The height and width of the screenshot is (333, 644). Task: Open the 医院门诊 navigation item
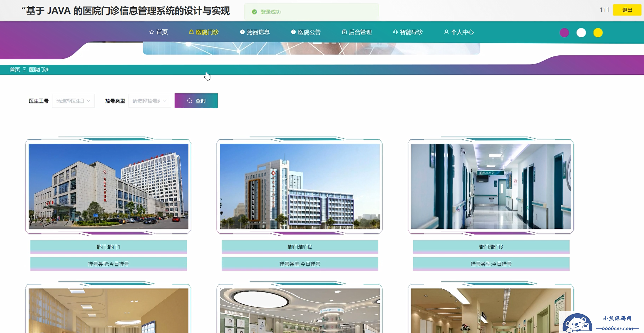coord(204,32)
